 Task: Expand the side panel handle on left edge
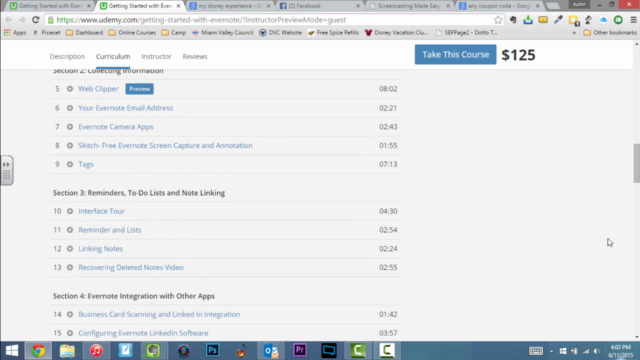click(7, 170)
